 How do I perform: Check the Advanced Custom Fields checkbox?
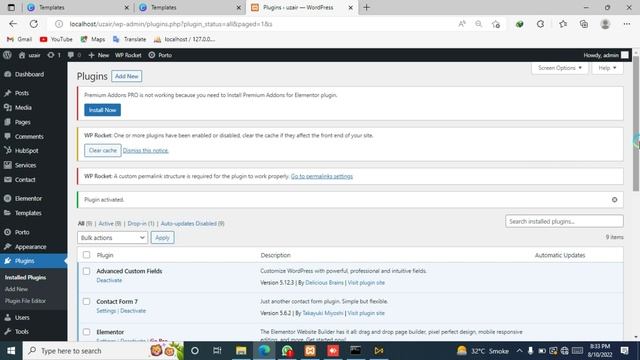pos(87,271)
